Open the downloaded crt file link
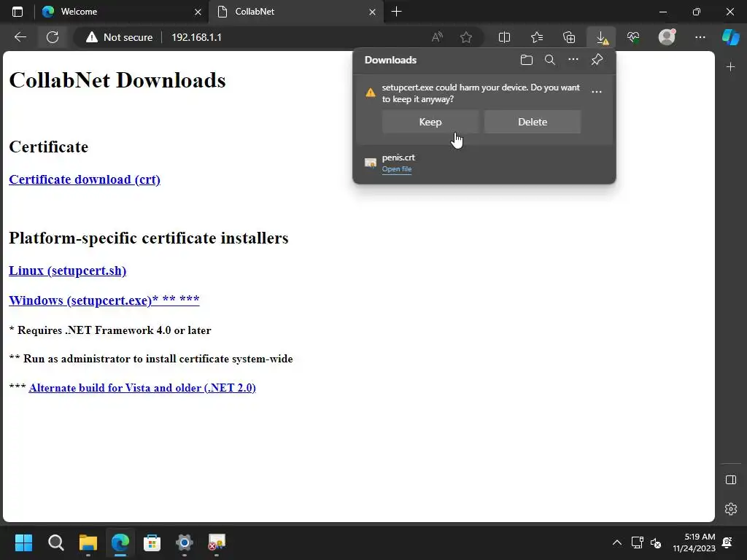747x560 pixels. coord(396,169)
